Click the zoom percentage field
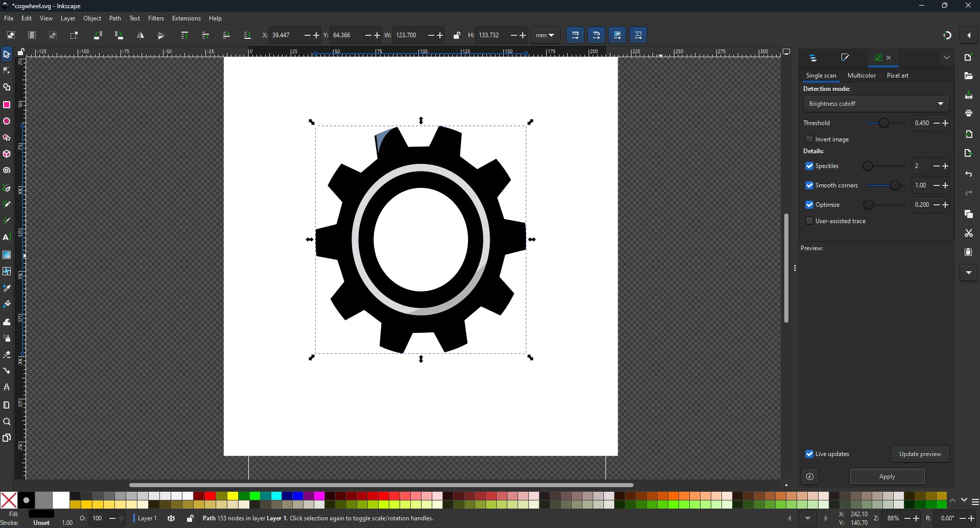Screen dimensions: 980x528 pos(893,518)
